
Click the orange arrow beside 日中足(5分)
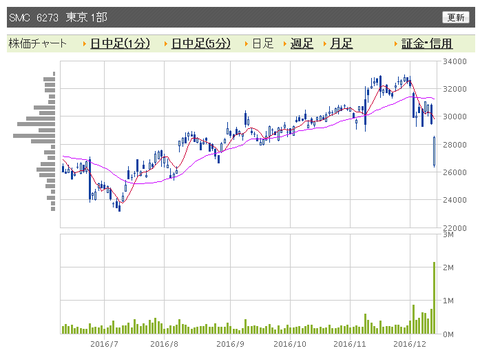click(166, 44)
